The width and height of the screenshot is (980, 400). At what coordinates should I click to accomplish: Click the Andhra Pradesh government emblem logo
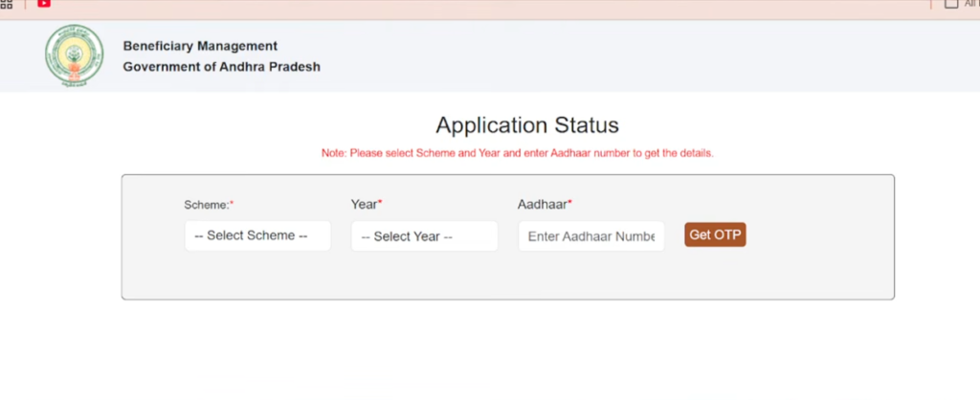75,56
